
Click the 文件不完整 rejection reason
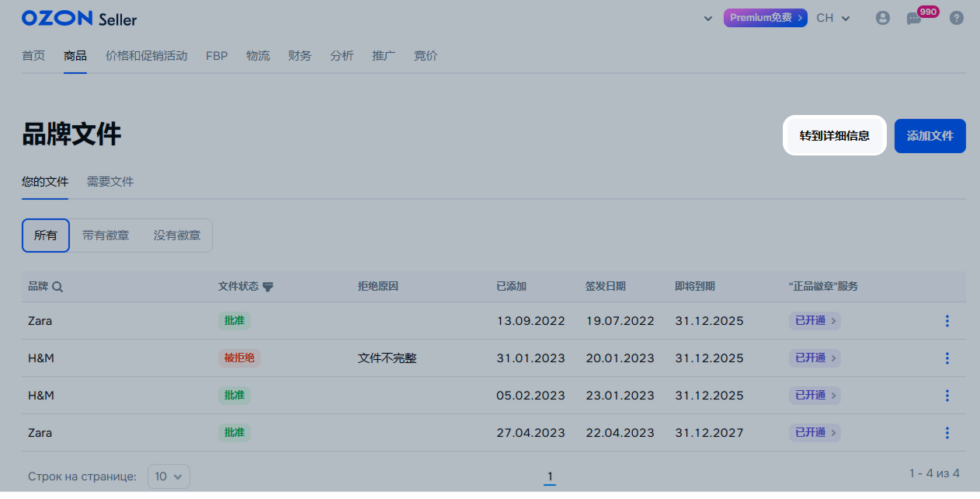coord(387,358)
